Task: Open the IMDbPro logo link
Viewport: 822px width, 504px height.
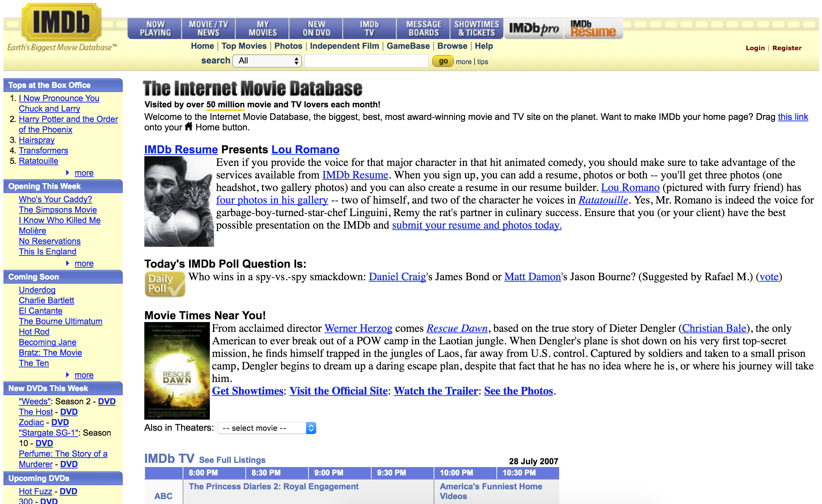Action: [534, 29]
